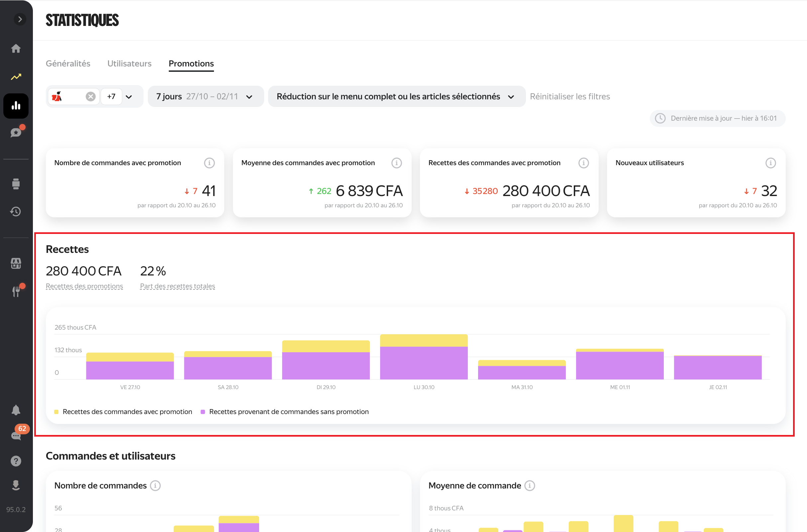807x532 pixels.
Task: Open the home icon in sidebar
Action: (x=16, y=49)
